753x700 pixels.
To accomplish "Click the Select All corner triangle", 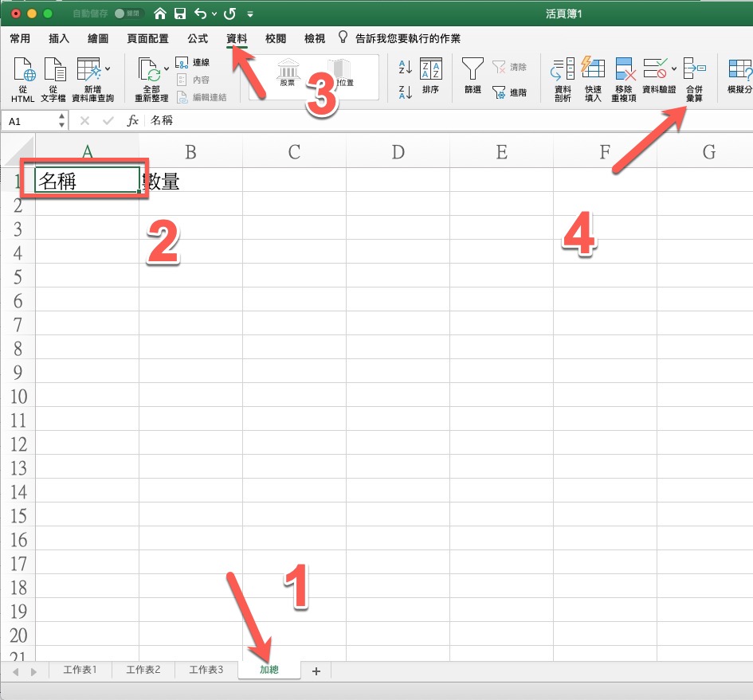I will [x=20, y=152].
